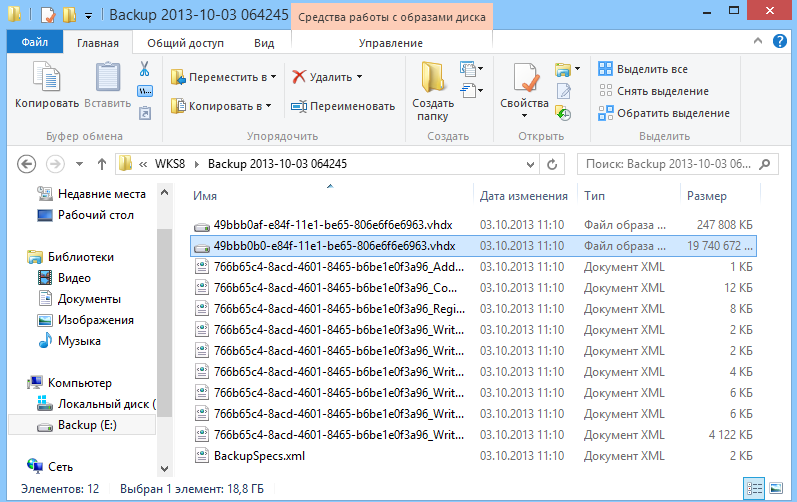Click Deselect (Снять выделение)
Image resolution: width=797 pixels, height=502 pixels.
(x=654, y=91)
